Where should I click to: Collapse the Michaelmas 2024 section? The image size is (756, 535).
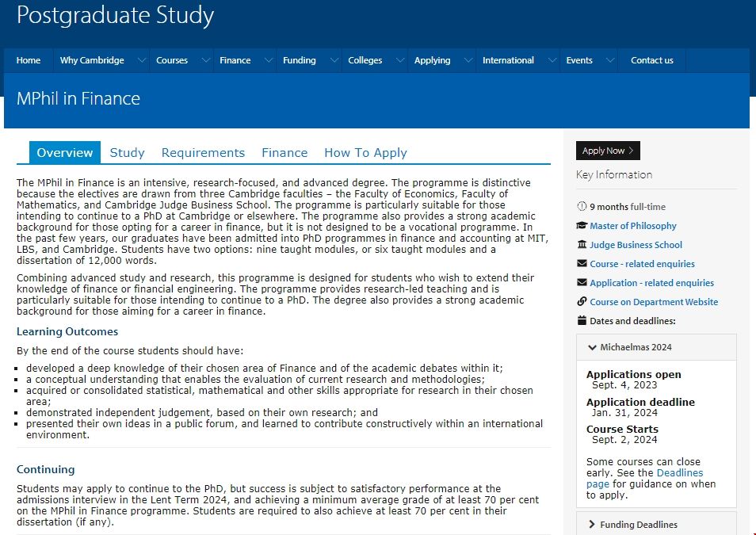tap(593, 347)
